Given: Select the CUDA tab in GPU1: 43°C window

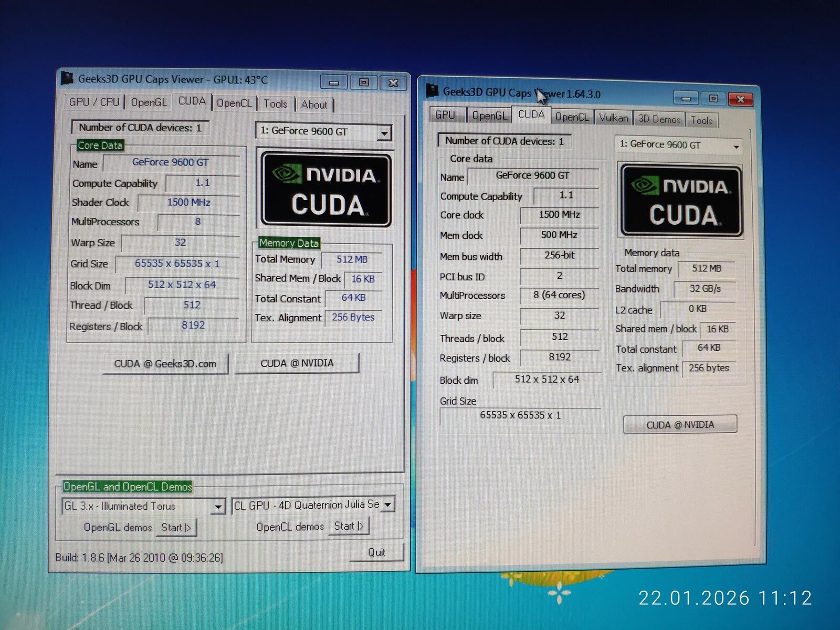Looking at the screenshot, I should tap(192, 101).
